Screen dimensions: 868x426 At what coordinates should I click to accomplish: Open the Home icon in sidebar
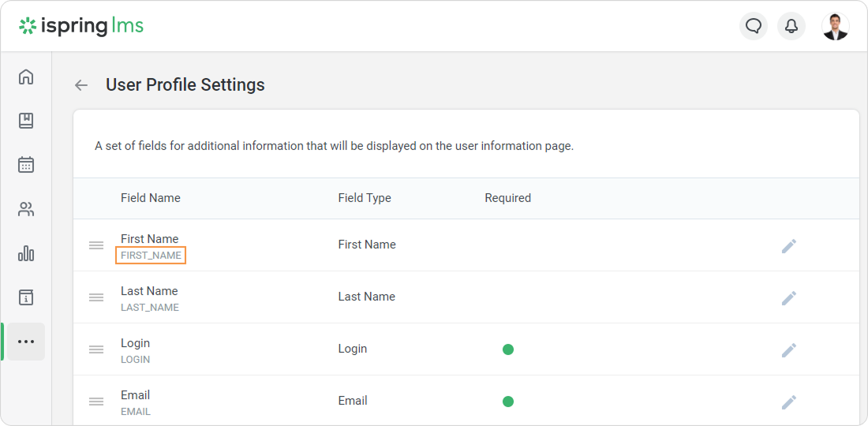pos(26,77)
